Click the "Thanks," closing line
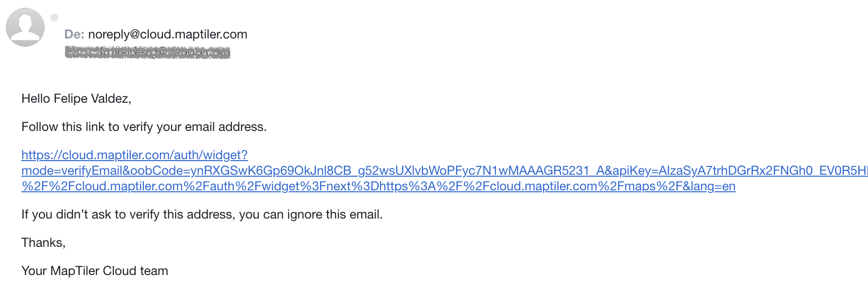 (43, 243)
